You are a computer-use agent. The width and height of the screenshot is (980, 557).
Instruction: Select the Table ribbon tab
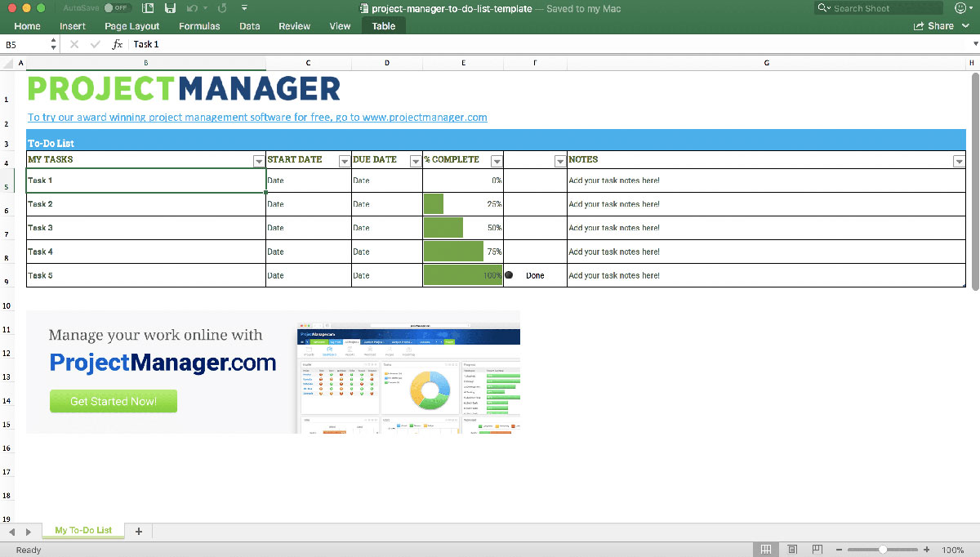click(x=384, y=26)
